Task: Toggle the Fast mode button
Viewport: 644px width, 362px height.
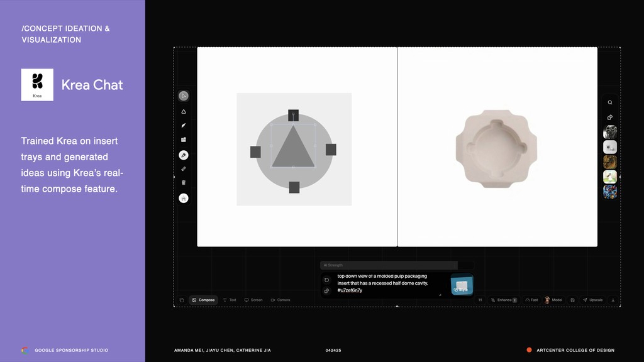Action: (531, 300)
